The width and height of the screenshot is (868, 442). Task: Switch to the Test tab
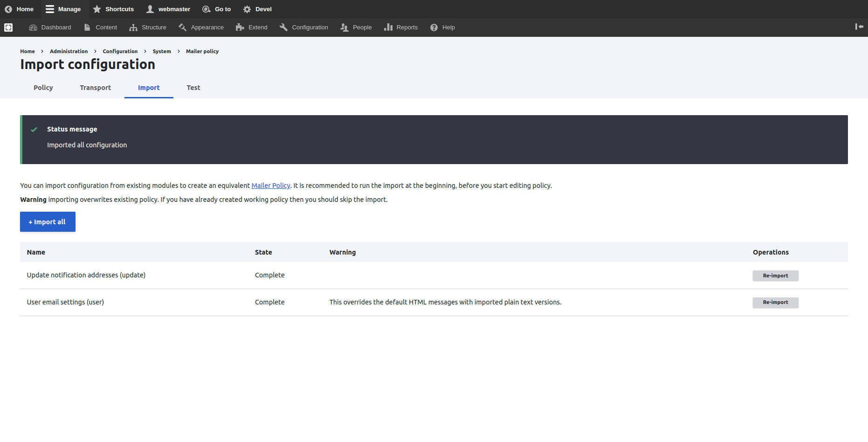click(x=193, y=88)
